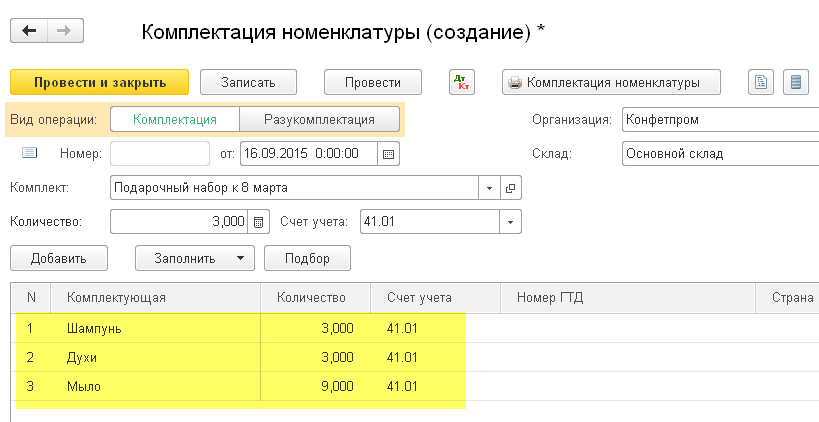Viewport: 819px width, 422px height.
Task: Expand the Комплект dropdown list
Action: coord(490,188)
